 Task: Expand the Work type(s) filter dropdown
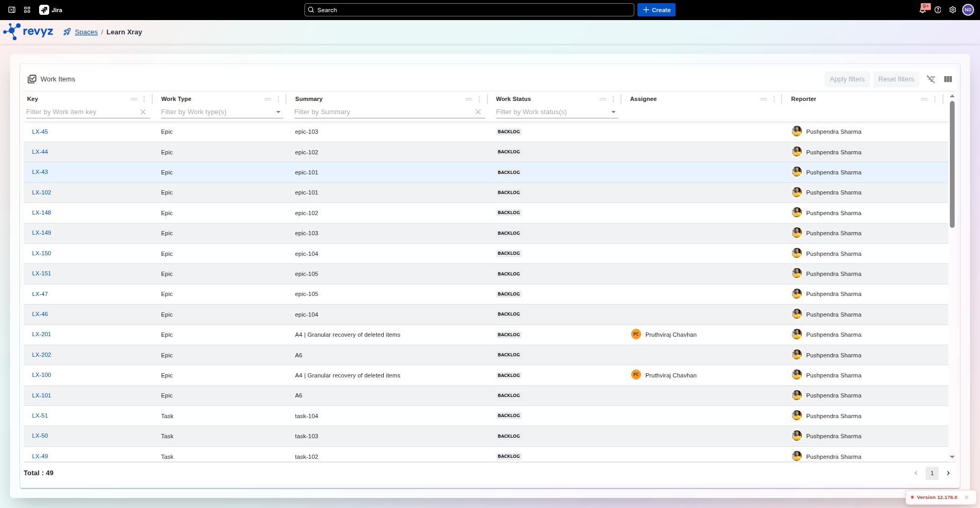tap(279, 112)
